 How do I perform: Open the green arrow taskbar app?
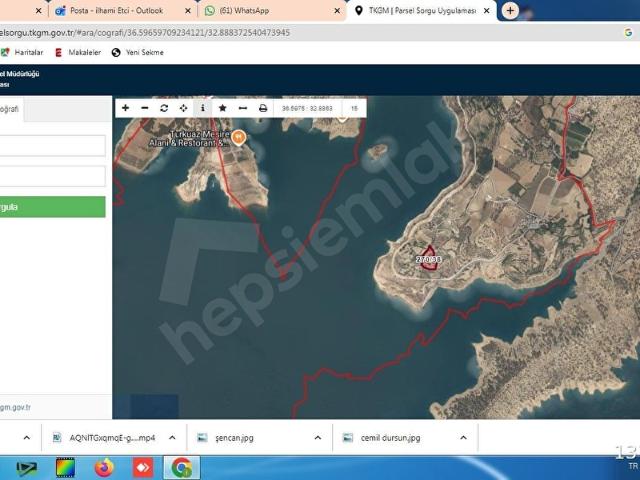[x=27, y=469]
